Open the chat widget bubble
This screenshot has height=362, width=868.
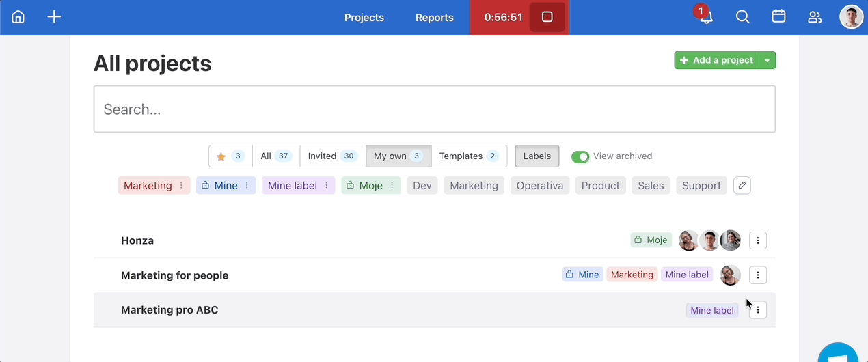coord(838,352)
